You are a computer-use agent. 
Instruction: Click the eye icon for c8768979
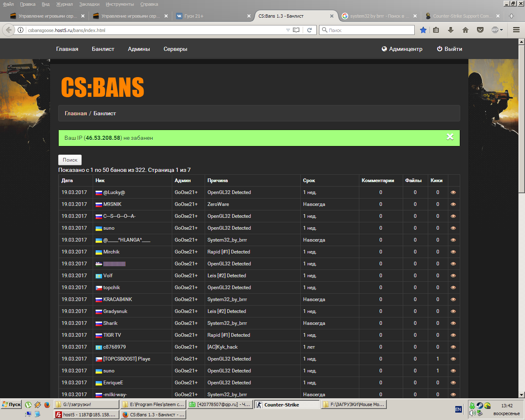453,347
